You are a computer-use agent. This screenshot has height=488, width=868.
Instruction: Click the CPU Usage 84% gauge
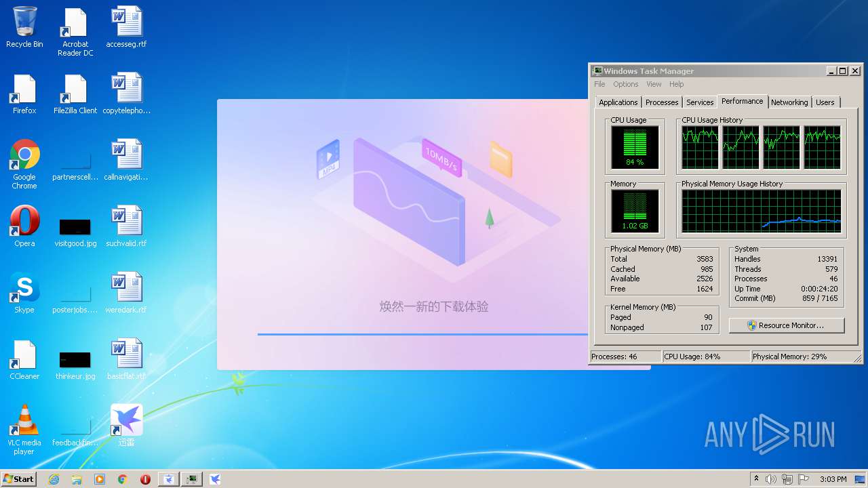coord(635,147)
